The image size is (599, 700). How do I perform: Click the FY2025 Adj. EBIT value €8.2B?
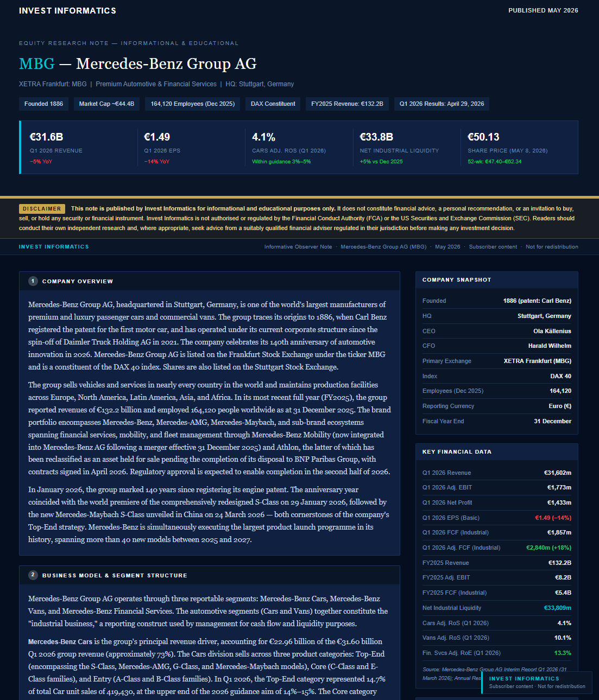click(563, 577)
